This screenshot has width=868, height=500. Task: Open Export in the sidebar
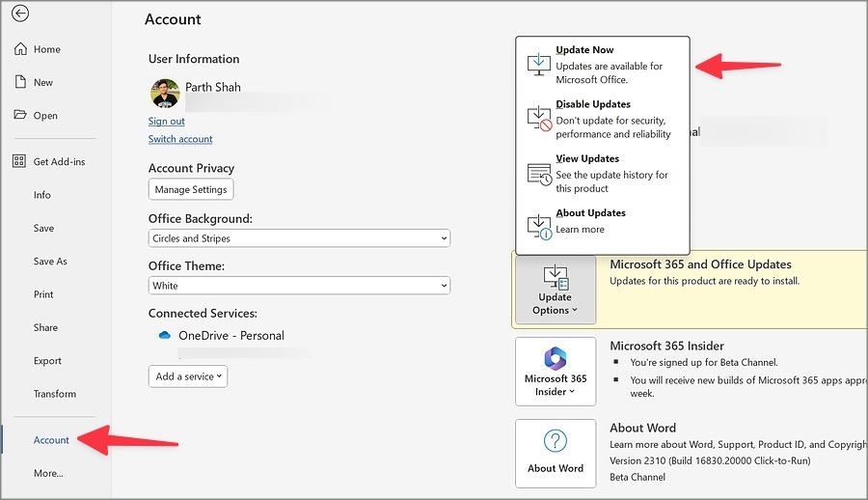click(47, 361)
